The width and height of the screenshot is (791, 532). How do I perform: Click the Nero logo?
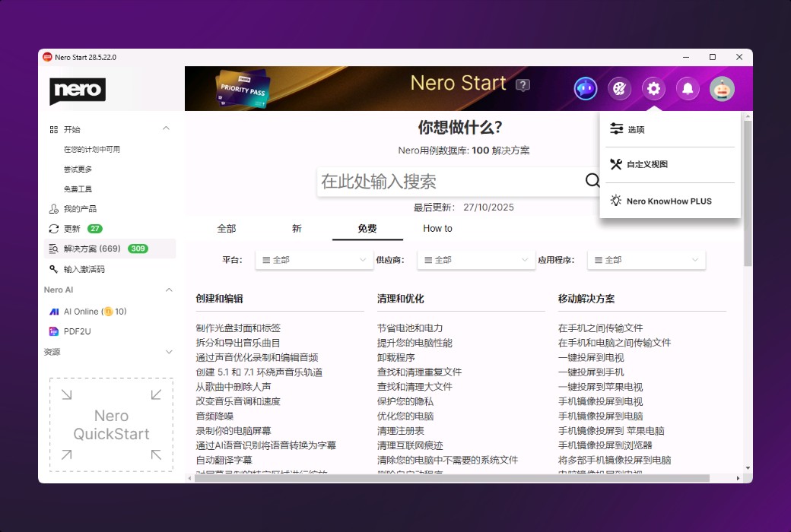click(x=77, y=91)
